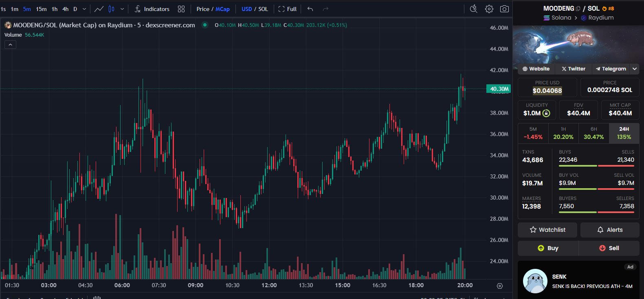The height and width of the screenshot is (299, 644).
Task: Redo the last chart action
Action: 325,9
